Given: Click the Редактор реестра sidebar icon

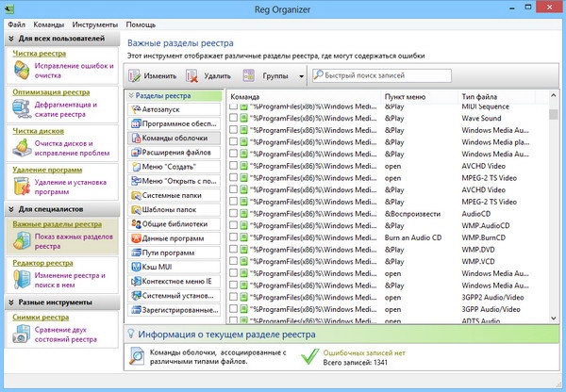Looking at the screenshot, I should point(22,279).
